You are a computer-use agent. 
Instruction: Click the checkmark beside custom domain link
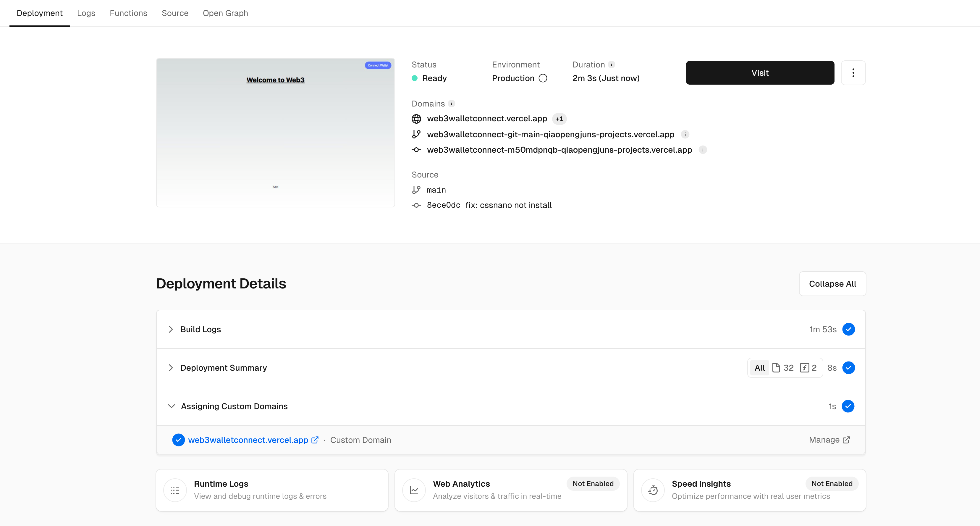click(178, 440)
